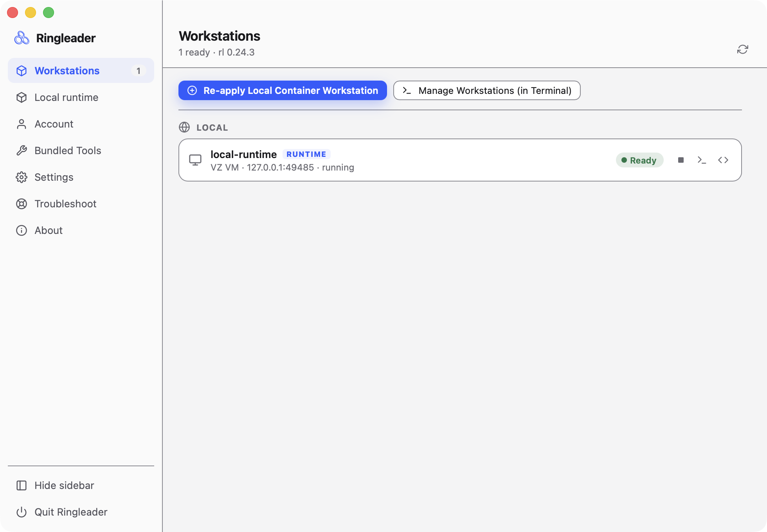Click the refresh workstations icon

[x=742, y=49]
